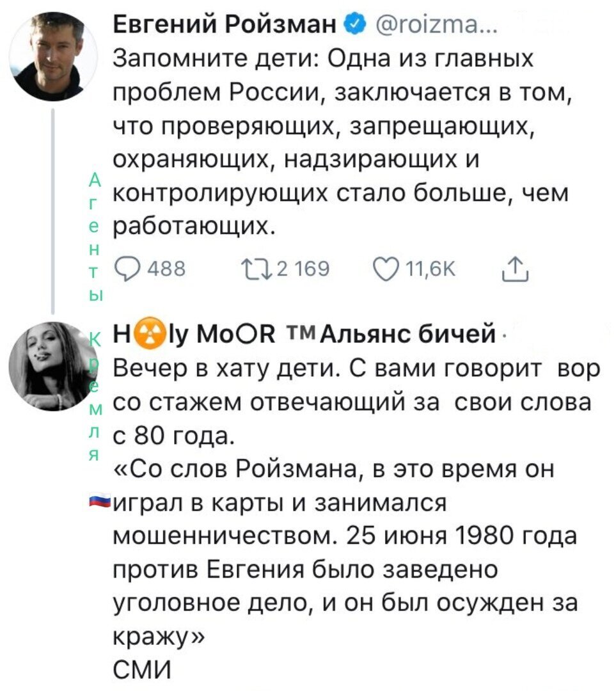Open Ройзман's tweet text about проверяющих
616x691 pixels.
coord(343,143)
